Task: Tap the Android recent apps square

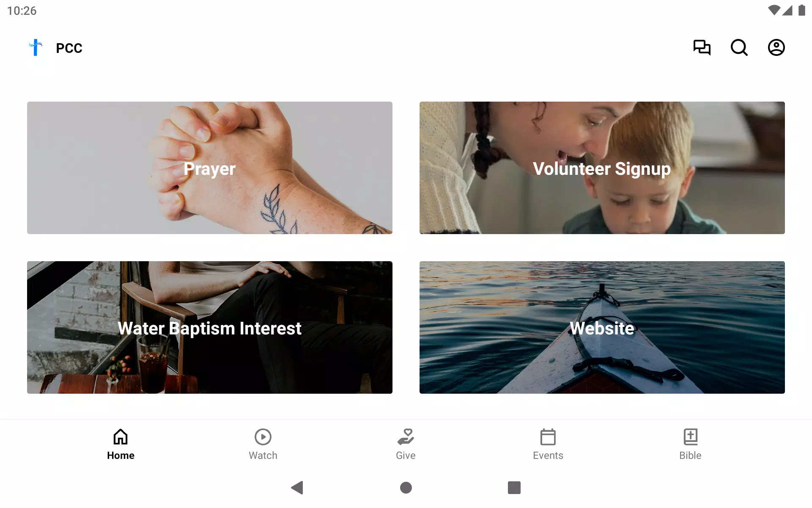Action: (514, 488)
